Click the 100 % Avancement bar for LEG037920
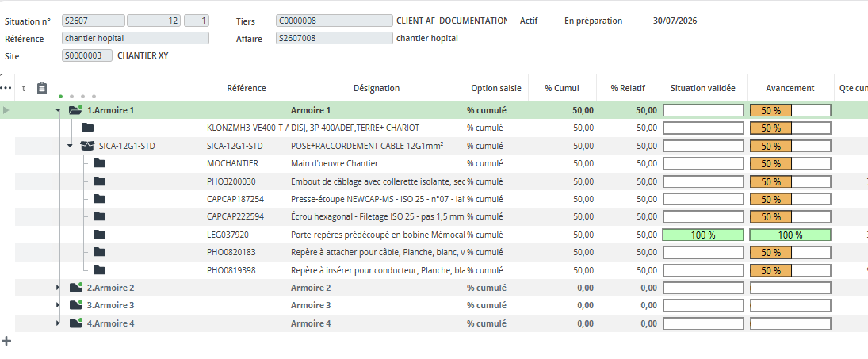Image resolution: width=868 pixels, height=359 pixels. tap(790, 235)
